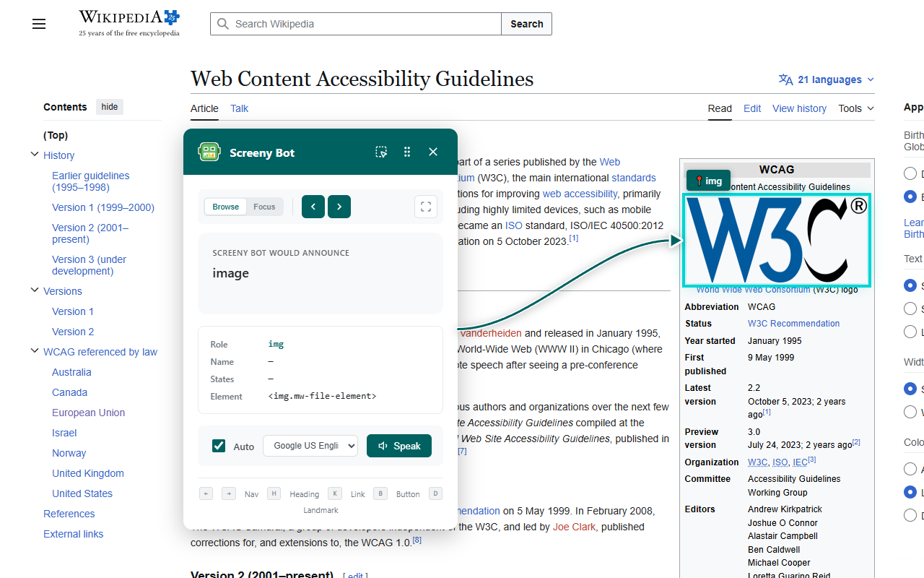This screenshot has width=924, height=578.
Task: Go to previous element with left arrow button
Action: pos(313,207)
